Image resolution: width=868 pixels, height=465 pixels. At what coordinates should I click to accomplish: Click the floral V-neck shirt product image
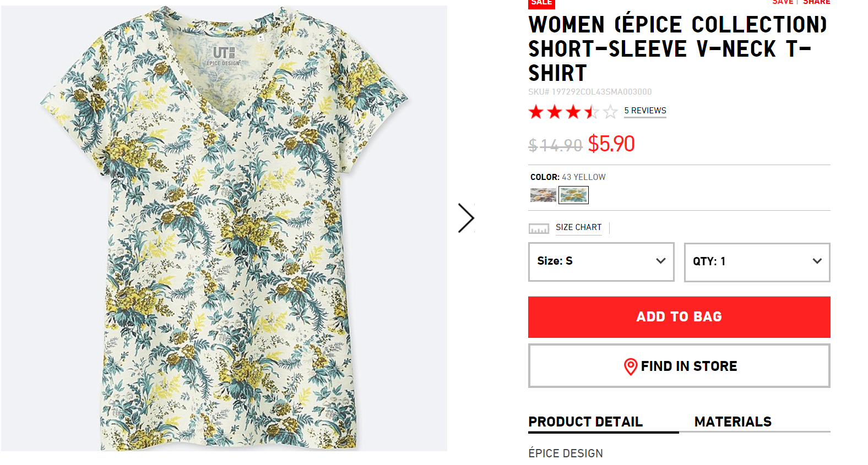(224, 228)
